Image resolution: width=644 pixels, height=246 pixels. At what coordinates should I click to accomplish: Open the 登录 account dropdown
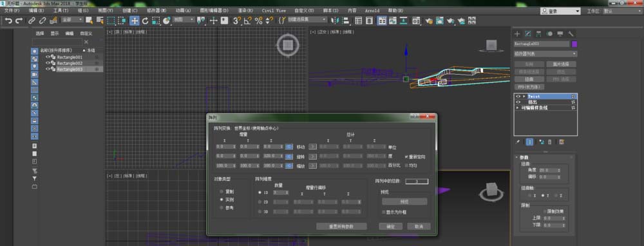pyautogui.click(x=560, y=12)
